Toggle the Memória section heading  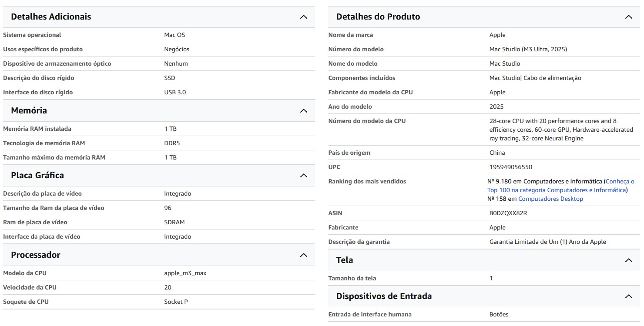click(x=29, y=111)
